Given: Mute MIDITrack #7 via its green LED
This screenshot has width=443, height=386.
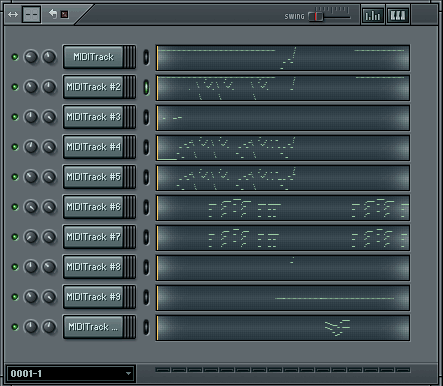Looking at the screenshot, I should tap(15, 237).
